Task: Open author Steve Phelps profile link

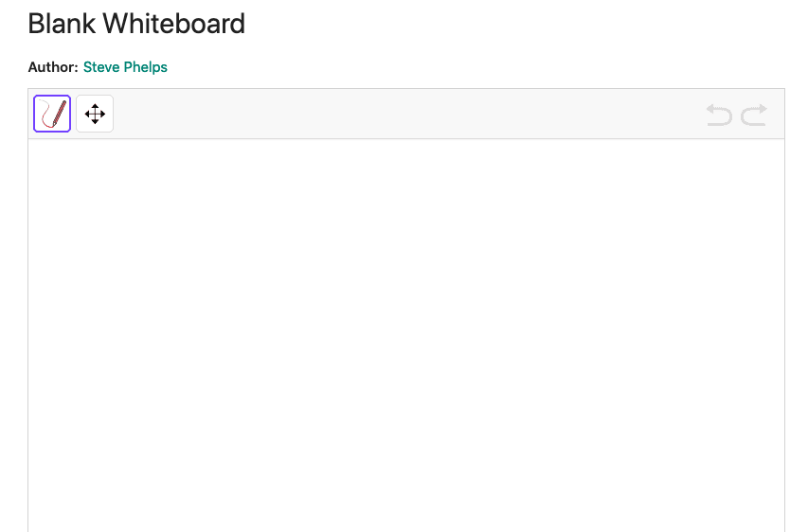Action: point(125,67)
